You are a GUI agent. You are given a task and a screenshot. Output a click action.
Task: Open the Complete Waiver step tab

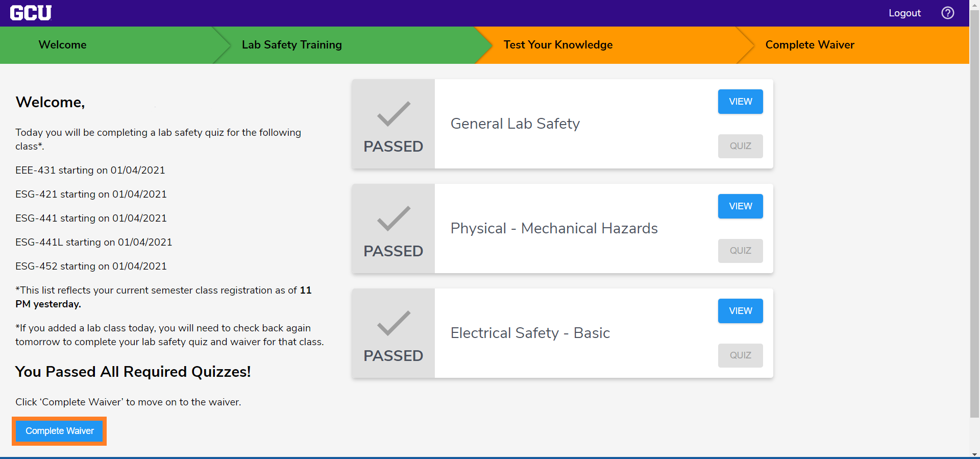[x=810, y=45]
